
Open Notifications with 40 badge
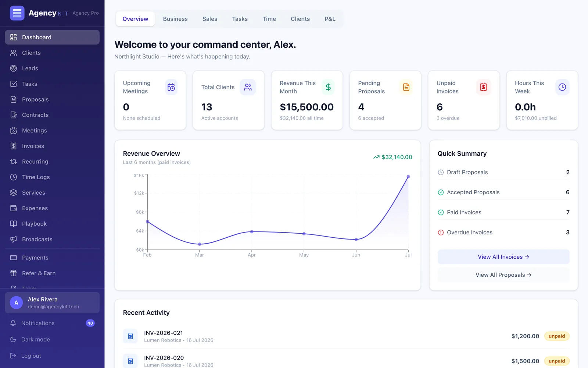(52, 323)
